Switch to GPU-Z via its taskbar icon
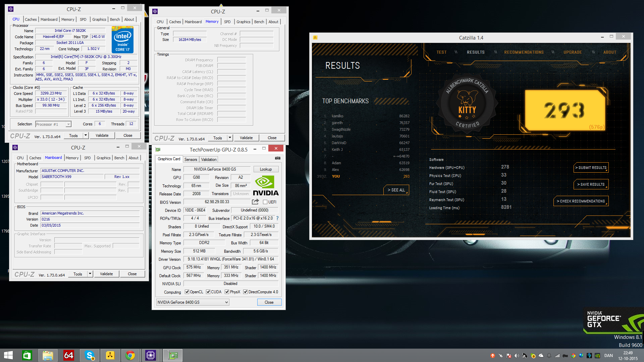This screenshot has height=362, width=644. [x=173, y=355]
